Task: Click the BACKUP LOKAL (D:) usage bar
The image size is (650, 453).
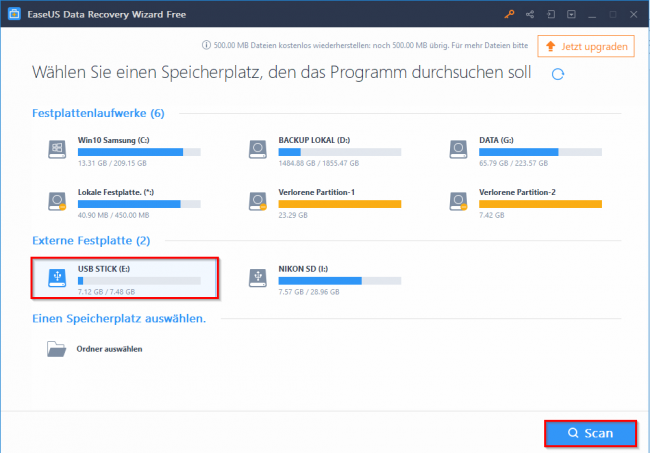Action: coord(340,152)
